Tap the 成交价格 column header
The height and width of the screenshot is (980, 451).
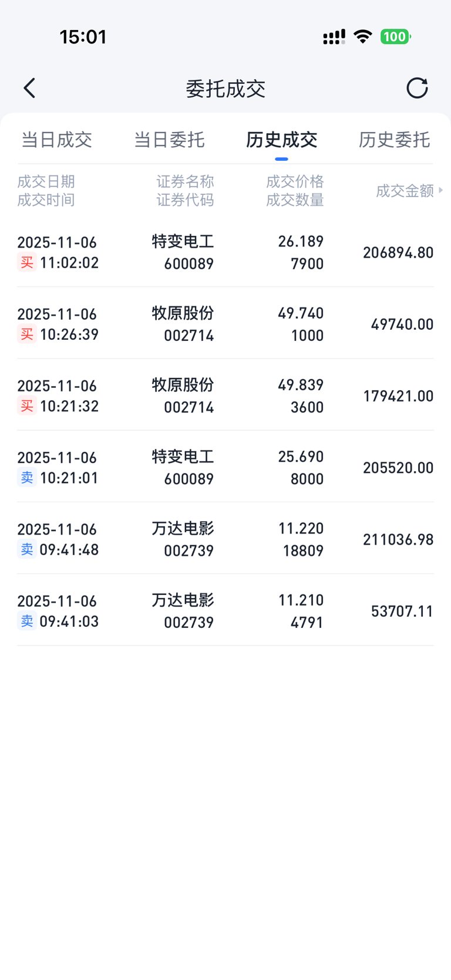pyautogui.click(x=295, y=182)
